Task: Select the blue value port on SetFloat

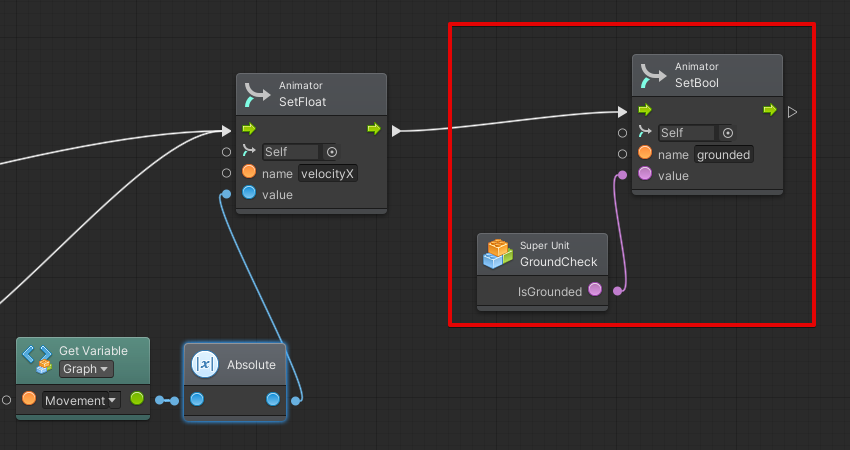Action: [x=248, y=193]
